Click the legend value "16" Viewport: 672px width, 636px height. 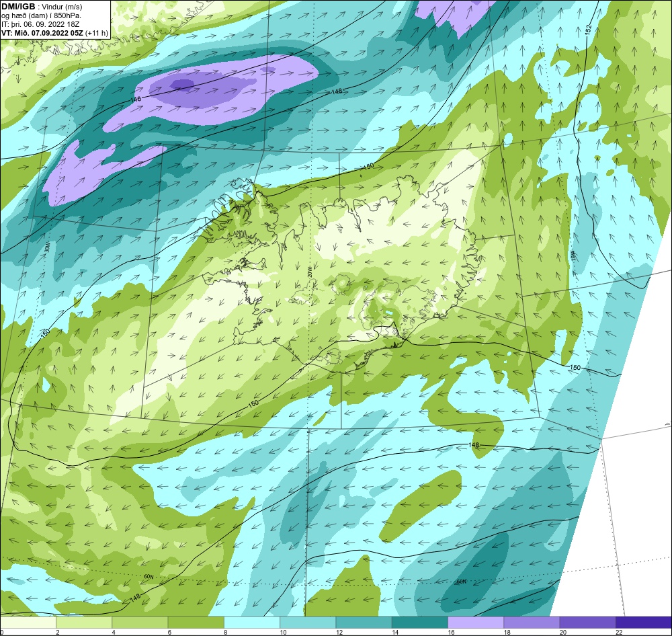pyautogui.click(x=452, y=632)
